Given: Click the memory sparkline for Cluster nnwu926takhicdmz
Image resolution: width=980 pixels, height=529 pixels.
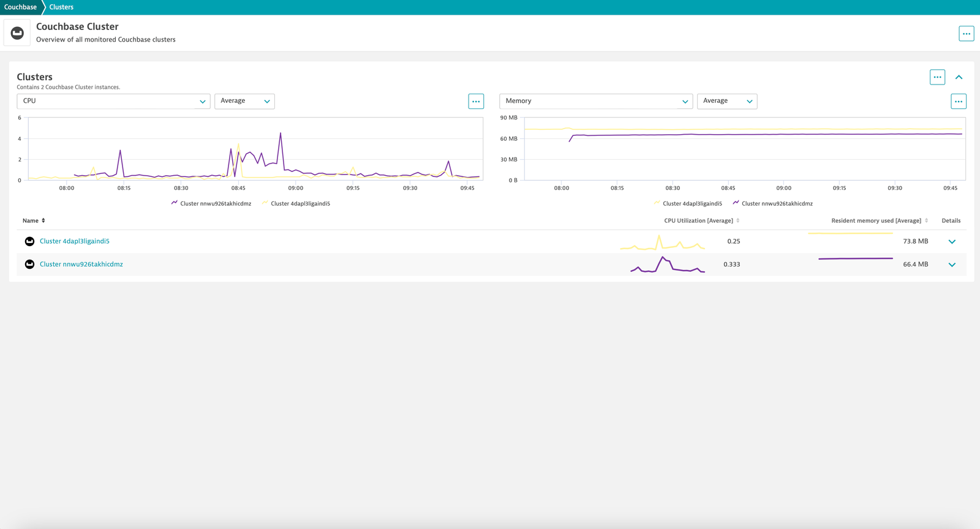Looking at the screenshot, I should 856,258.
